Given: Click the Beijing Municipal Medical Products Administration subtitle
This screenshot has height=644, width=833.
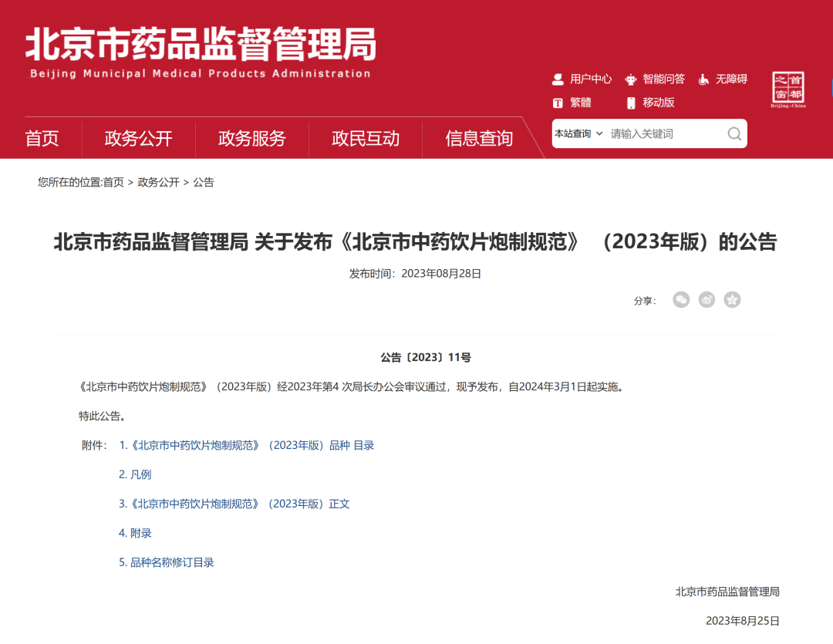Looking at the screenshot, I should click(201, 73).
